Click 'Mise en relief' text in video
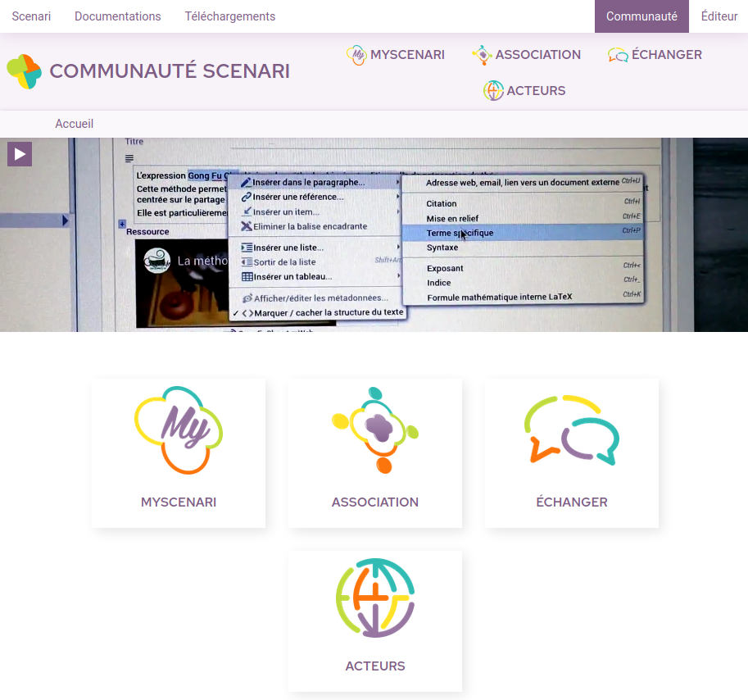 coord(452,219)
